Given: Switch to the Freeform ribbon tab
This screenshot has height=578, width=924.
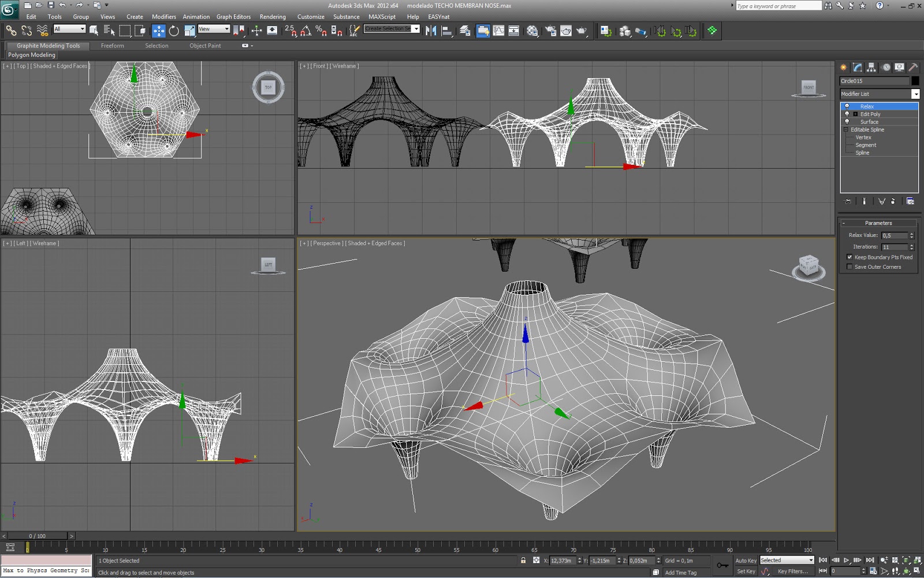Looking at the screenshot, I should (112, 46).
